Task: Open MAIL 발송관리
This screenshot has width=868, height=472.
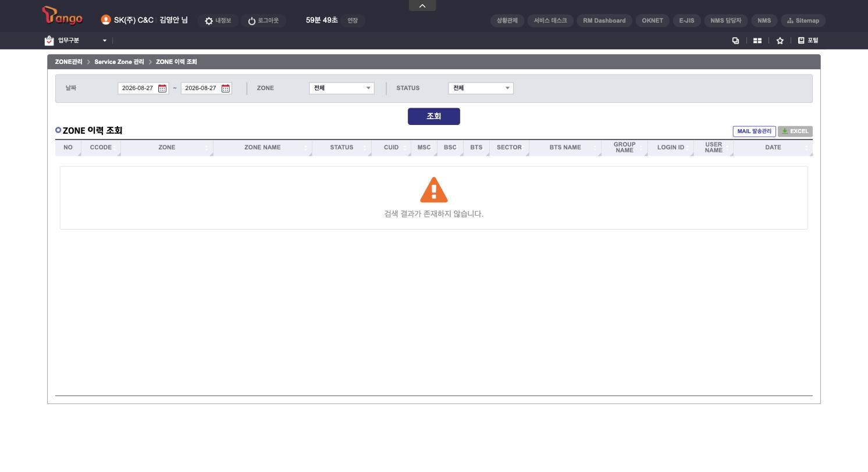Action: [x=754, y=131]
